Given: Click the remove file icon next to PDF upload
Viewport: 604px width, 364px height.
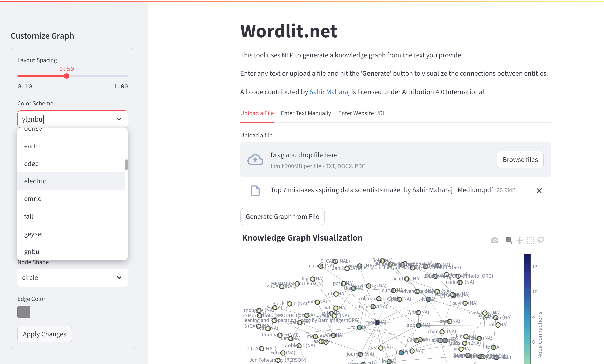Looking at the screenshot, I should pyautogui.click(x=539, y=190).
